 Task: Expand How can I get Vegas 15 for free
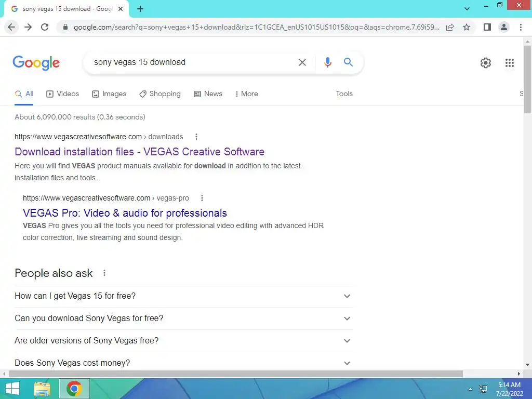pos(183,296)
